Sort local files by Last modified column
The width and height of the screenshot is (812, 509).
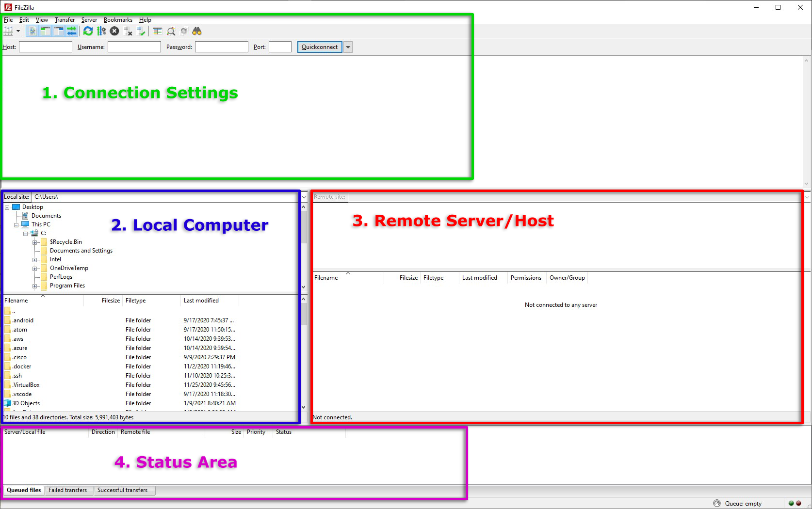pyautogui.click(x=210, y=301)
